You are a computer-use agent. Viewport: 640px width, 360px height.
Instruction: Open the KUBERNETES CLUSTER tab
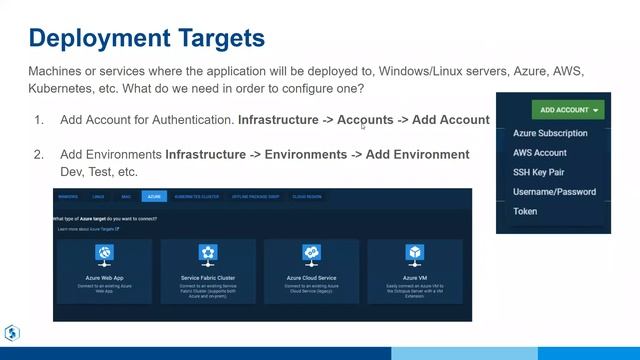197,197
